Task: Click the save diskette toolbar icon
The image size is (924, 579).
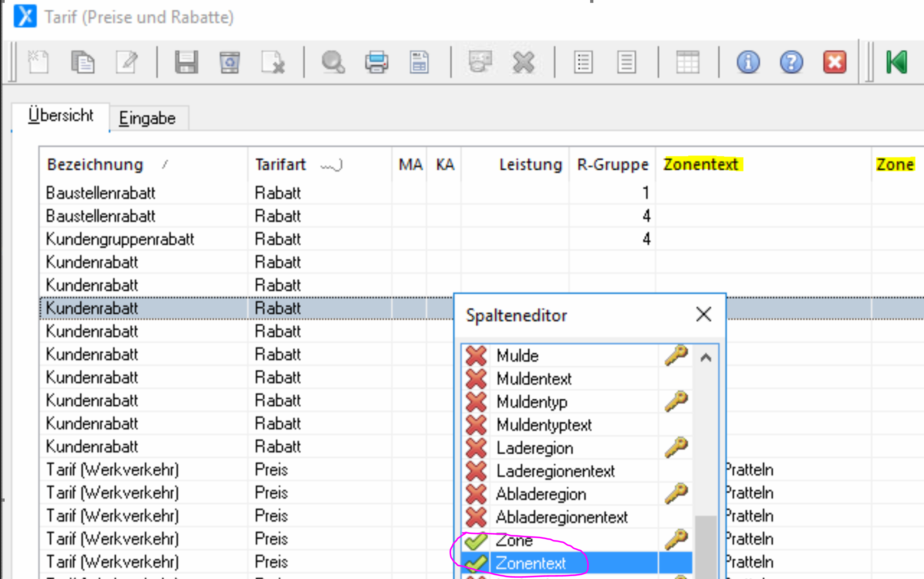Action: click(x=186, y=62)
